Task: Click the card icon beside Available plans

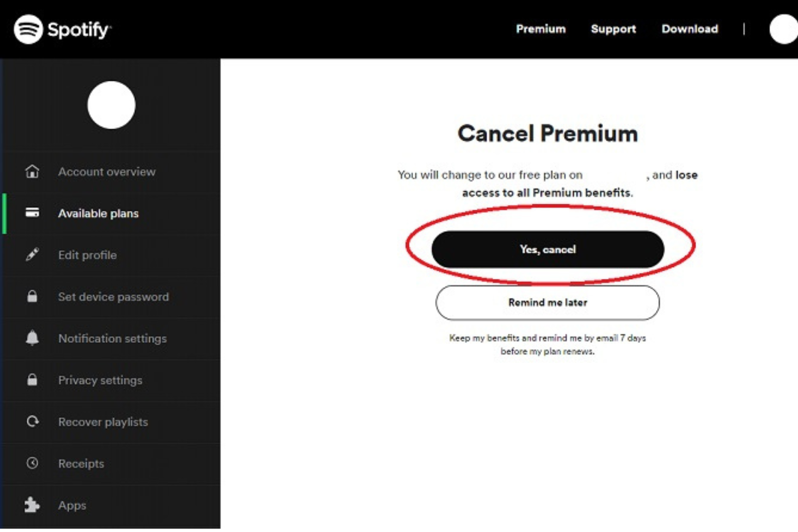Action: tap(32, 213)
